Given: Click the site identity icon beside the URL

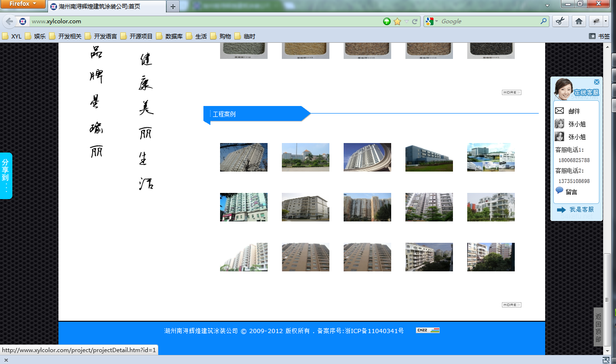Looking at the screenshot, I should pos(23,21).
